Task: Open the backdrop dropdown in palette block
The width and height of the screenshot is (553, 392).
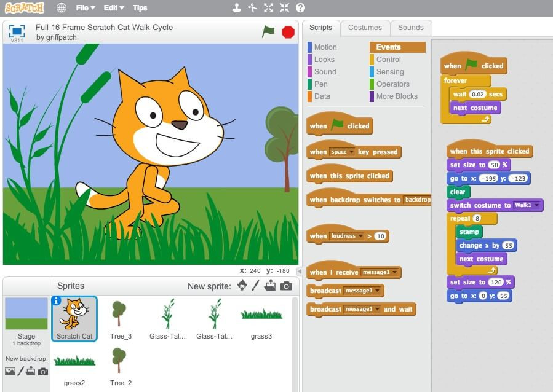Action: tap(417, 200)
